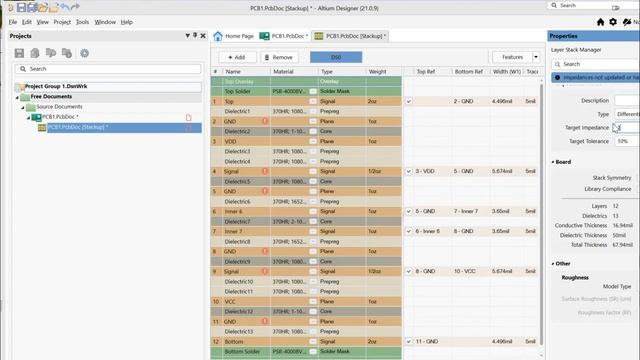Click the info icon in impedances warning banner
This screenshot has height=360, width=640.
[x=558, y=78]
